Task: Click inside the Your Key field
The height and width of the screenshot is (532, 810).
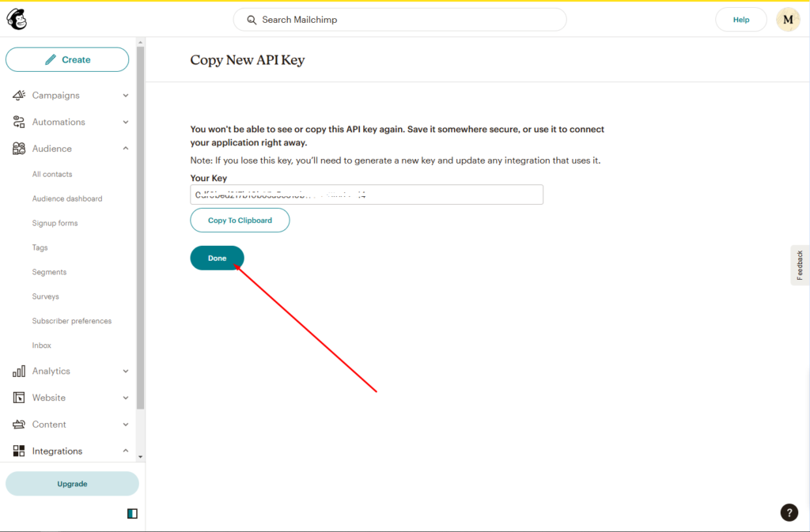Action: tap(367, 194)
